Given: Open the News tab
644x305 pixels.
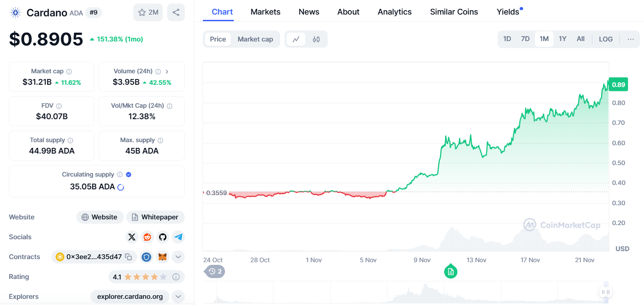Looking at the screenshot, I should [x=309, y=12].
